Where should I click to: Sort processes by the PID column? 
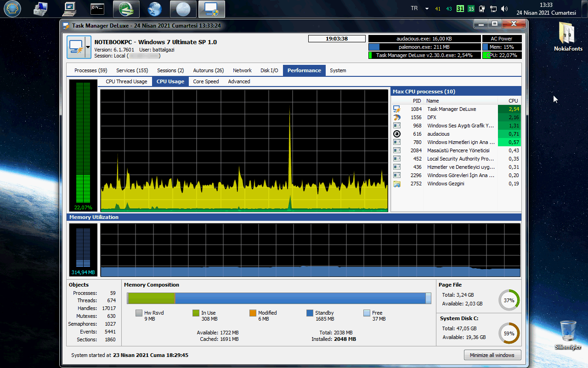417,101
